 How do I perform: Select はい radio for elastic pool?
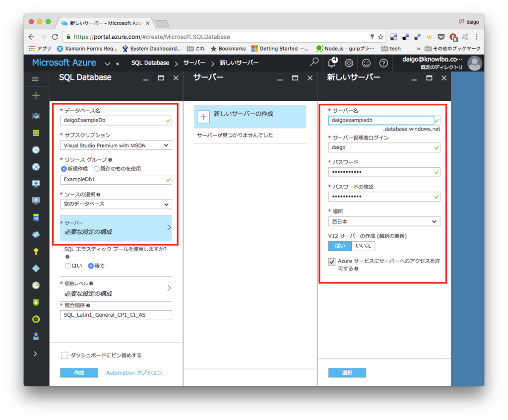[67, 266]
